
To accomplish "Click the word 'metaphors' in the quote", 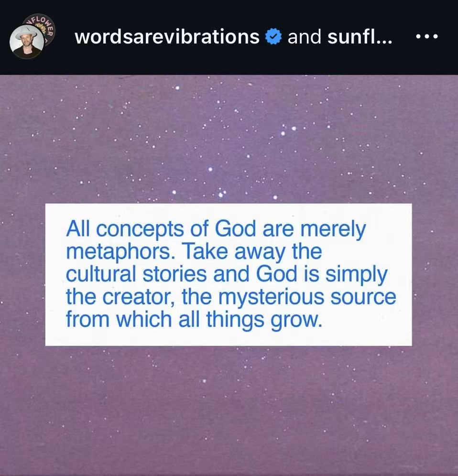I will point(119,252).
